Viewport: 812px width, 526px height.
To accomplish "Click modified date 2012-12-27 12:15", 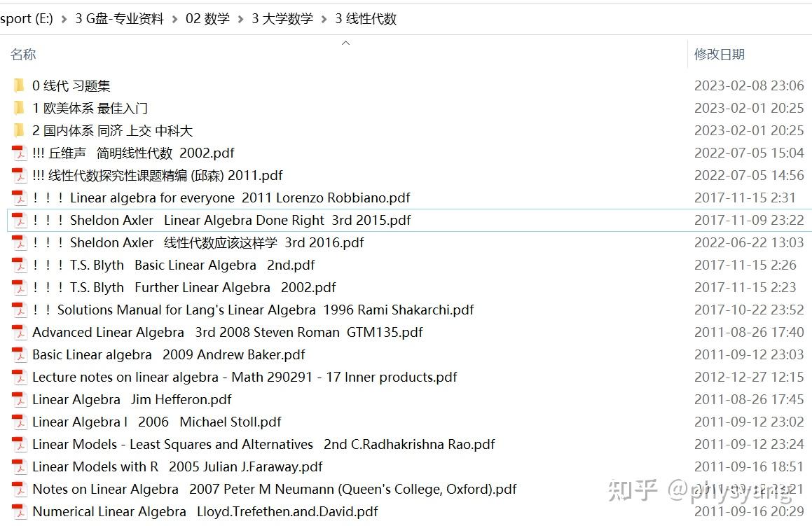I will [749, 377].
